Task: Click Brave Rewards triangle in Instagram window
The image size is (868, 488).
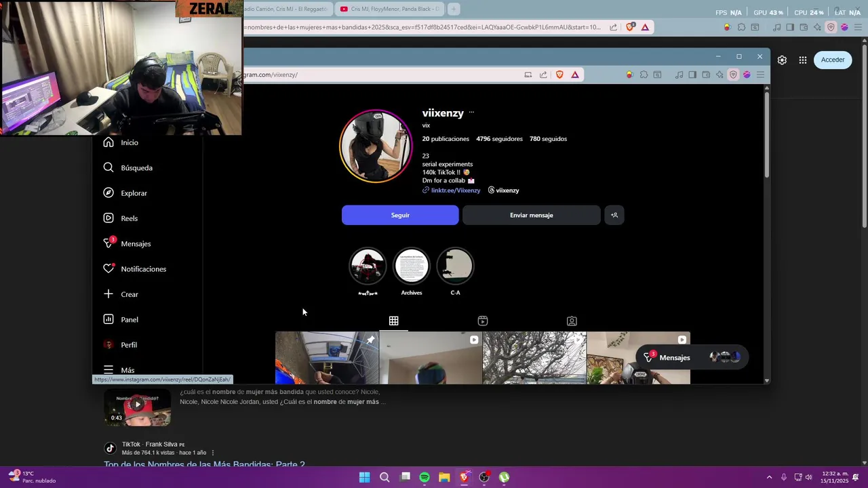Action: click(575, 75)
